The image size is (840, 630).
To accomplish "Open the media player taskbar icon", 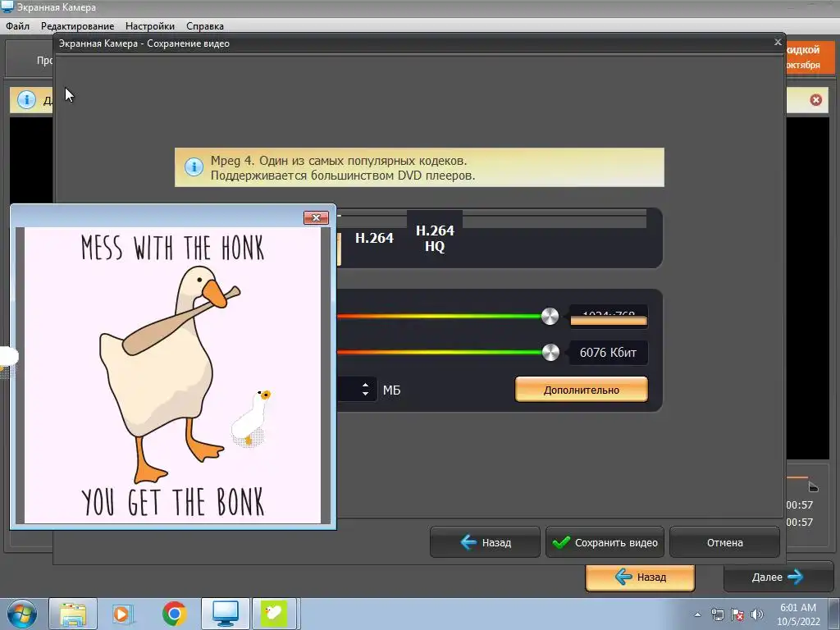I will [123, 614].
